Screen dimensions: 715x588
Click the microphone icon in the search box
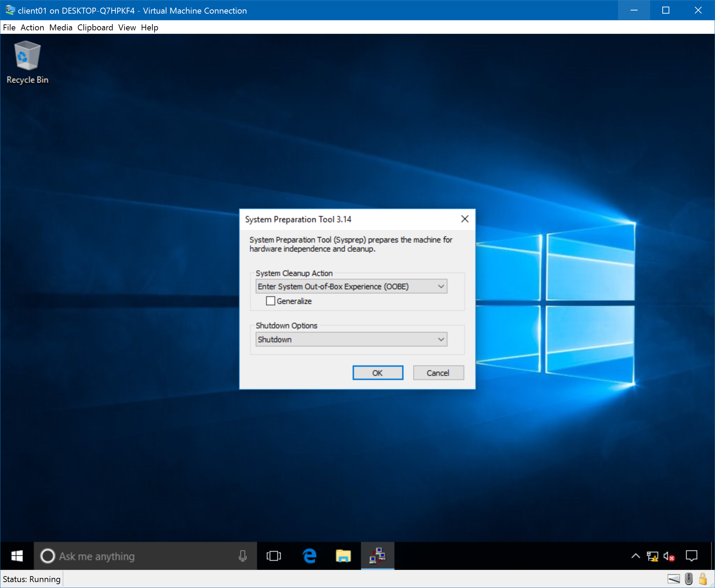pyautogui.click(x=243, y=556)
